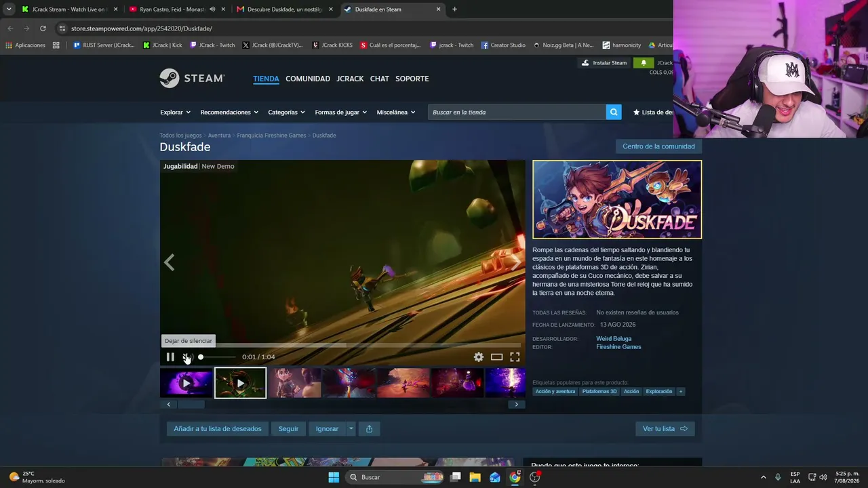
Task: Click the Aventura breadcrumb
Action: pos(219,136)
